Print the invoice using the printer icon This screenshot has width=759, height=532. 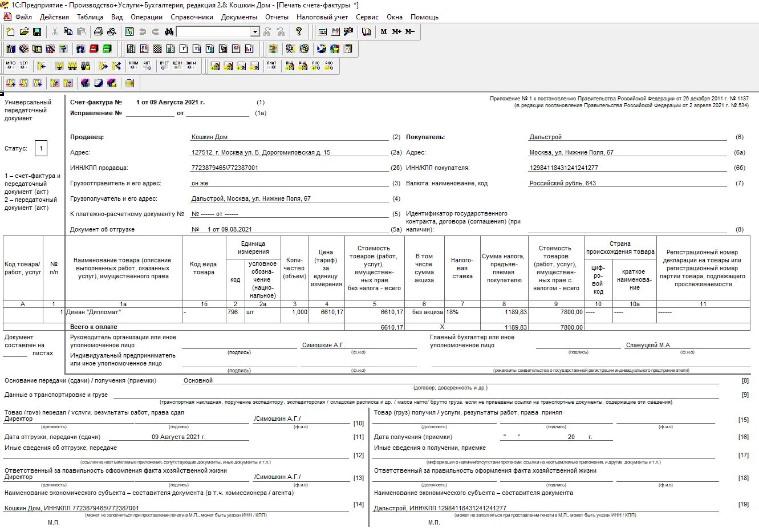[x=99, y=32]
